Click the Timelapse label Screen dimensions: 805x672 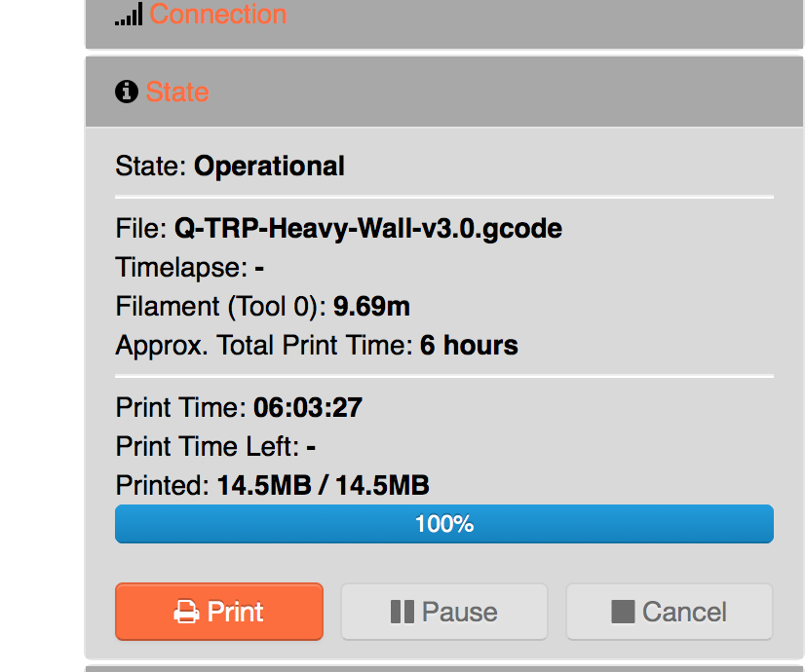[x=181, y=268]
